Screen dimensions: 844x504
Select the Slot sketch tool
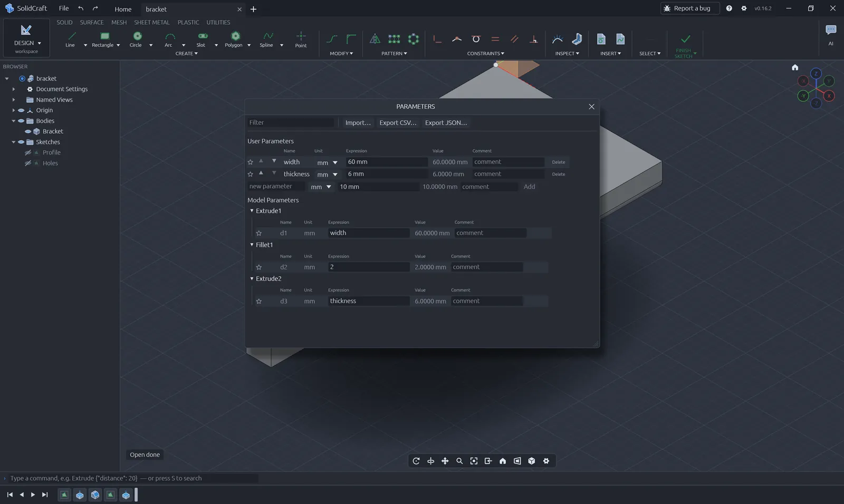(202, 39)
